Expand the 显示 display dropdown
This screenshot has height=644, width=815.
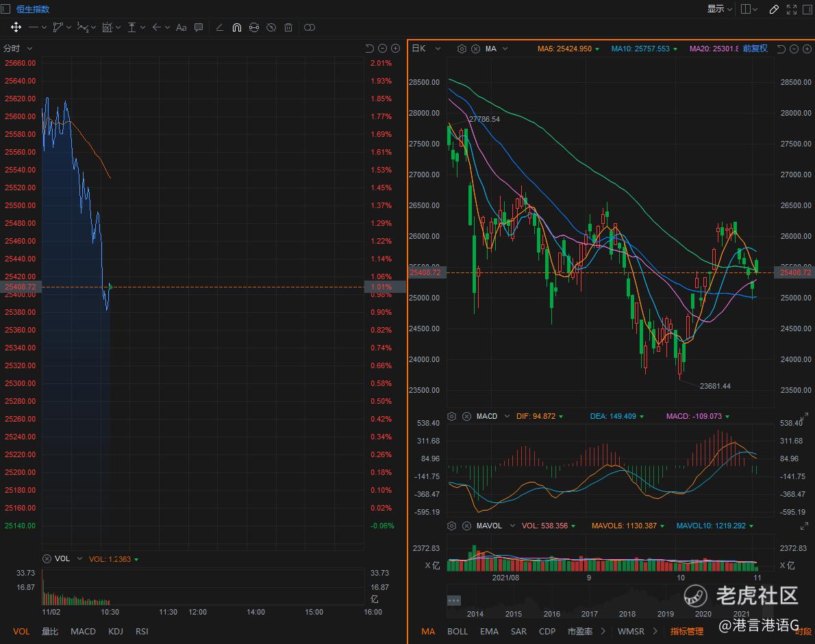pyautogui.click(x=720, y=9)
